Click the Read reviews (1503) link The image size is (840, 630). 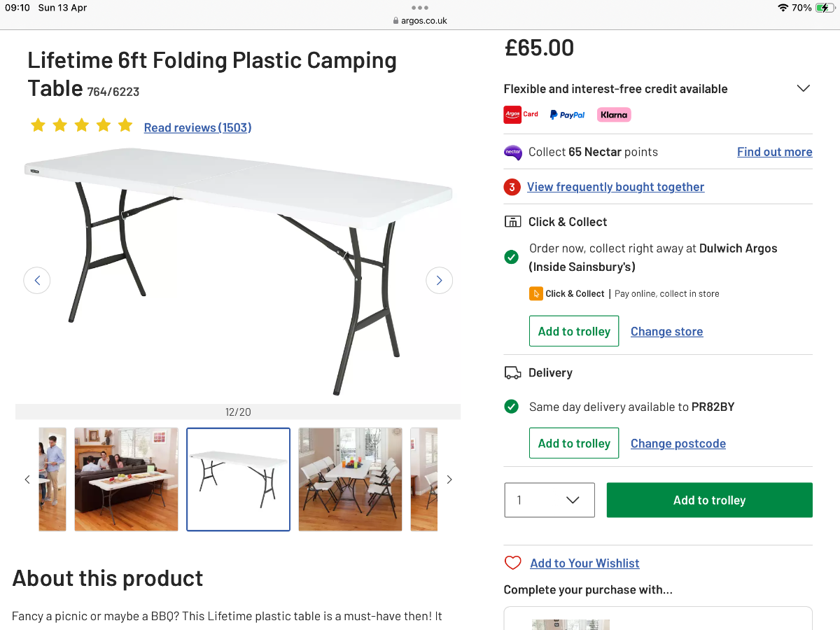197,127
